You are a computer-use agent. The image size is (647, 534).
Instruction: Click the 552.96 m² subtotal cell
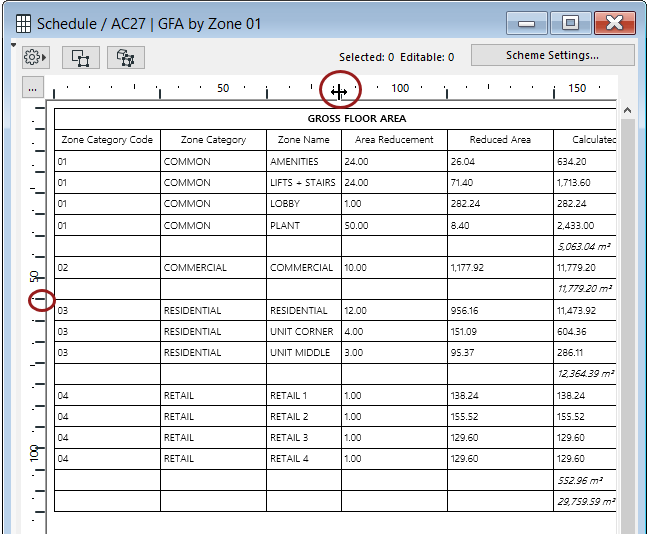tap(585, 480)
